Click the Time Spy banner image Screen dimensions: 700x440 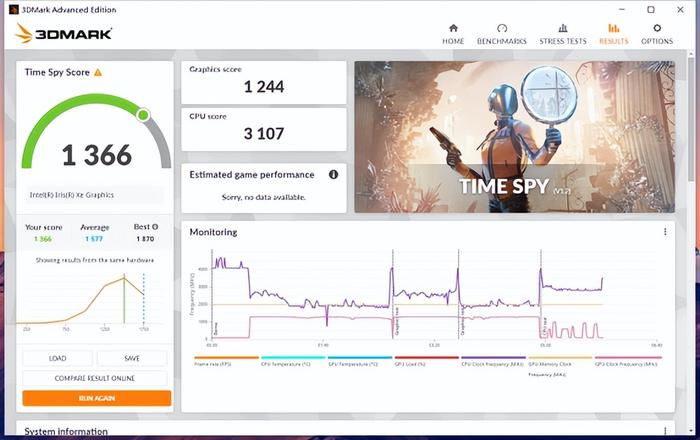[x=514, y=137]
